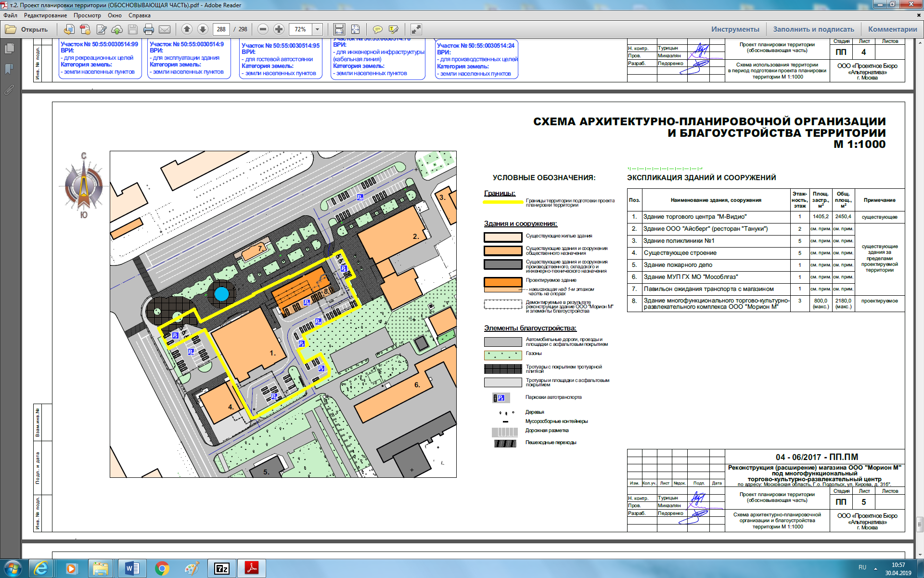Zoom in with plus button
924x578 pixels.
[x=279, y=29]
